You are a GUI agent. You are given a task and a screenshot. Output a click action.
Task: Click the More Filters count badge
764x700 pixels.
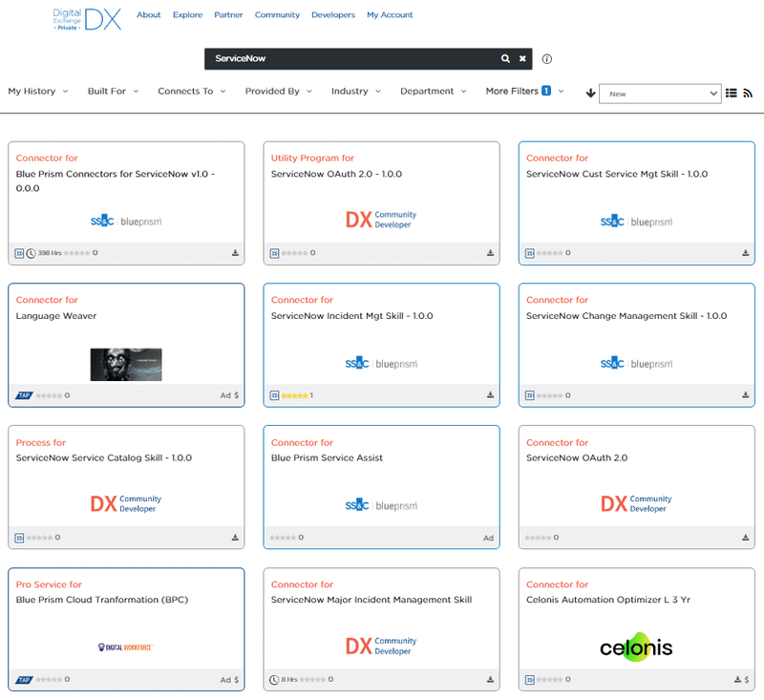click(x=546, y=91)
